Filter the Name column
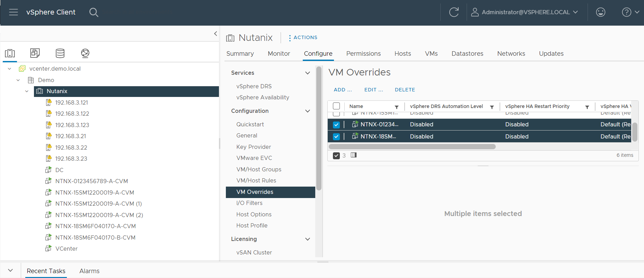Screen dimensions: 644x278 point(397,107)
